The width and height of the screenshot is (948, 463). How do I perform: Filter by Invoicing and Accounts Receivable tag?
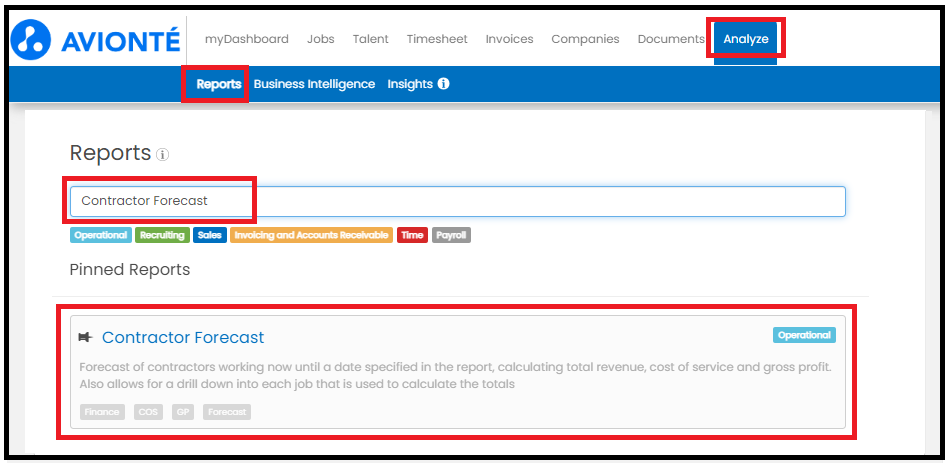(311, 235)
